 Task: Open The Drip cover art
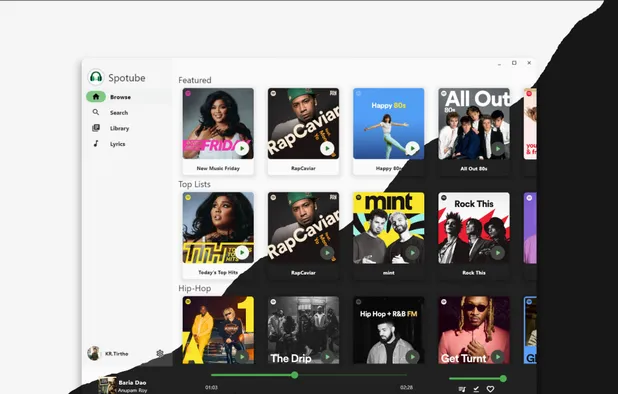[303, 330]
